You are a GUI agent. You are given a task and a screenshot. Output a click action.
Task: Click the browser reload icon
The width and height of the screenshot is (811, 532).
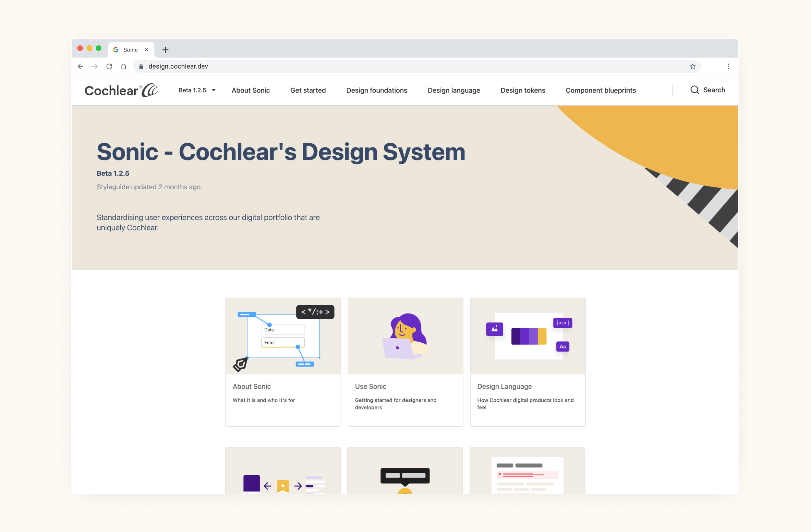(x=109, y=66)
